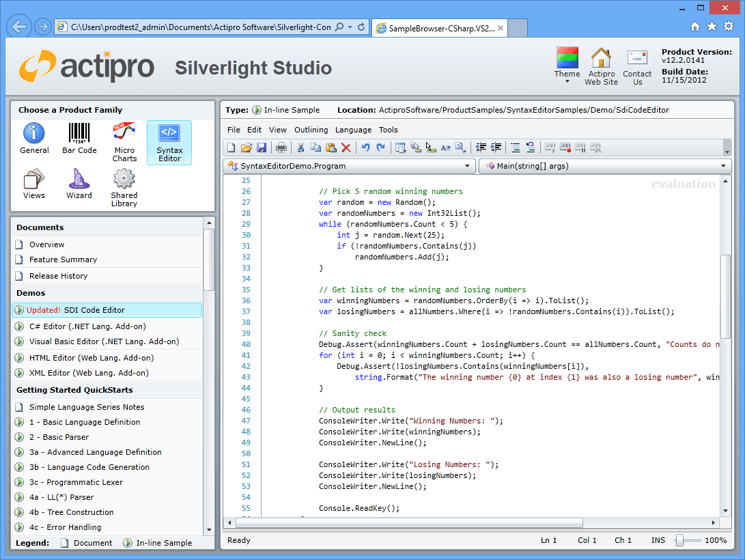Select the General product family
The height and width of the screenshot is (560, 745).
[x=34, y=139]
